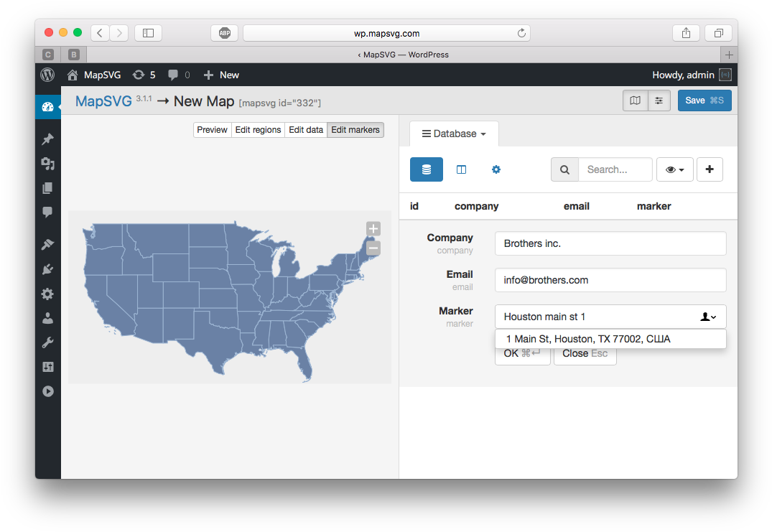Open the 5 pending updates icon
The width and height of the screenshot is (772, 532).
tap(144, 75)
